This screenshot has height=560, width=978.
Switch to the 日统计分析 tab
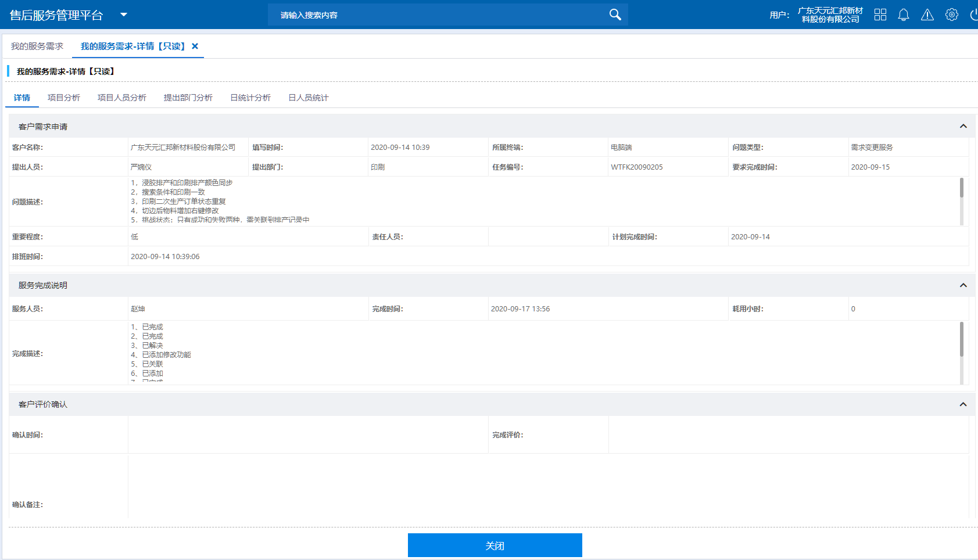250,98
